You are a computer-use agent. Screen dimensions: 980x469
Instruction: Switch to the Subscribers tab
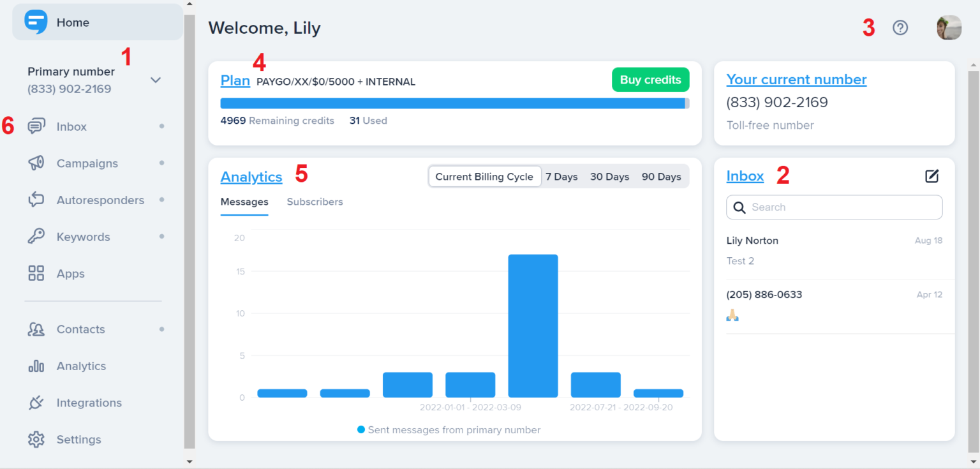[x=315, y=202]
